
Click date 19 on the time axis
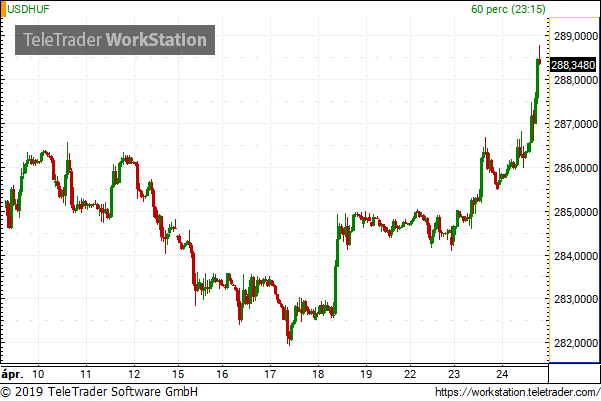click(366, 374)
